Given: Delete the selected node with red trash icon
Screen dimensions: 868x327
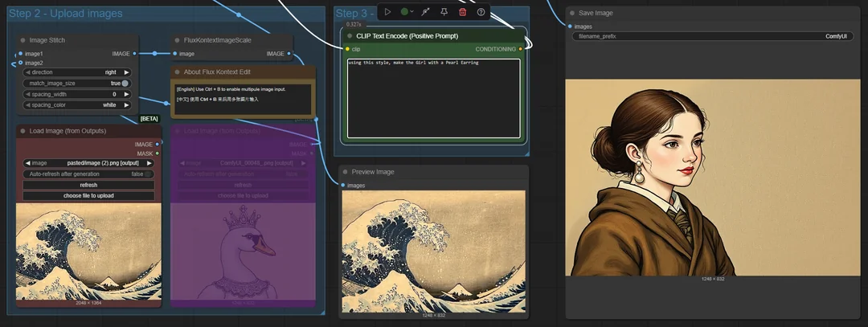Looking at the screenshot, I should pos(463,11).
